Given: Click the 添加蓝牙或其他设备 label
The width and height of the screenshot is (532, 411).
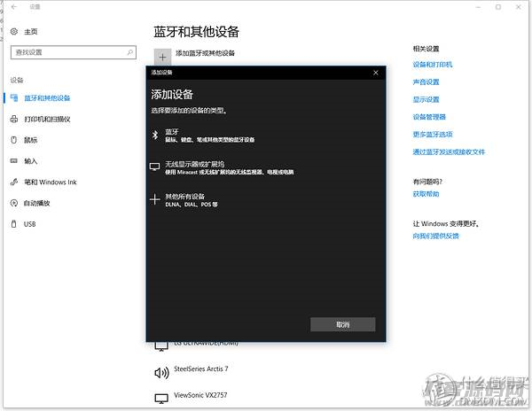Looking at the screenshot, I should click(x=205, y=53).
